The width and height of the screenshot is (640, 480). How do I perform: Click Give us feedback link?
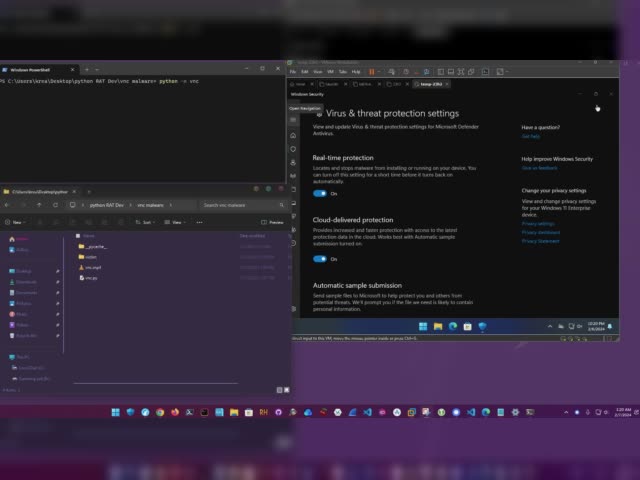point(539,168)
